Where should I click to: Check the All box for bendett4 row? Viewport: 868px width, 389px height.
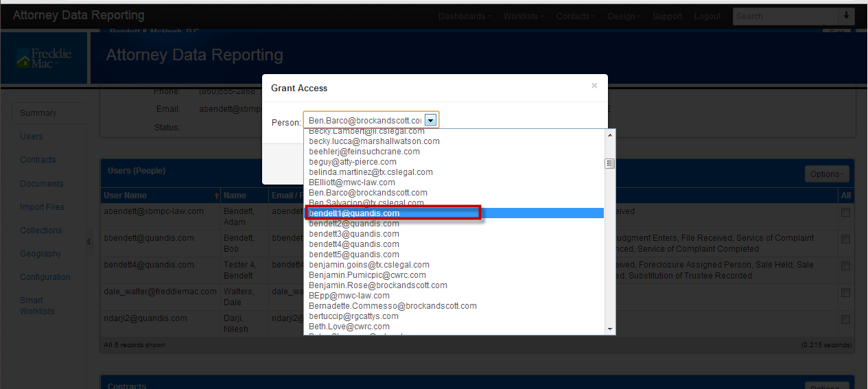[x=845, y=266]
